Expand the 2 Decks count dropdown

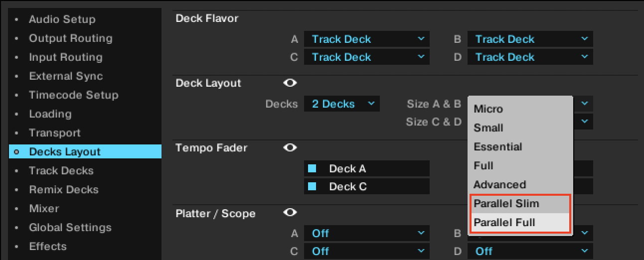point(342,104)
